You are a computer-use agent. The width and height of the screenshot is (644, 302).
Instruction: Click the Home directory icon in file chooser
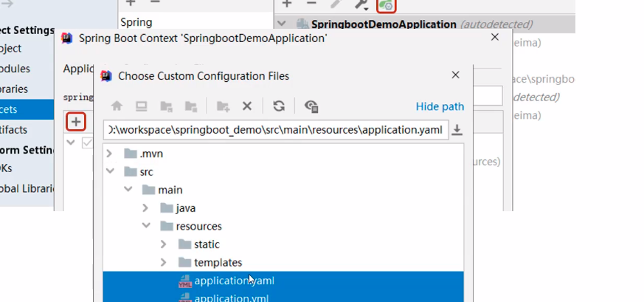[117, 106]
